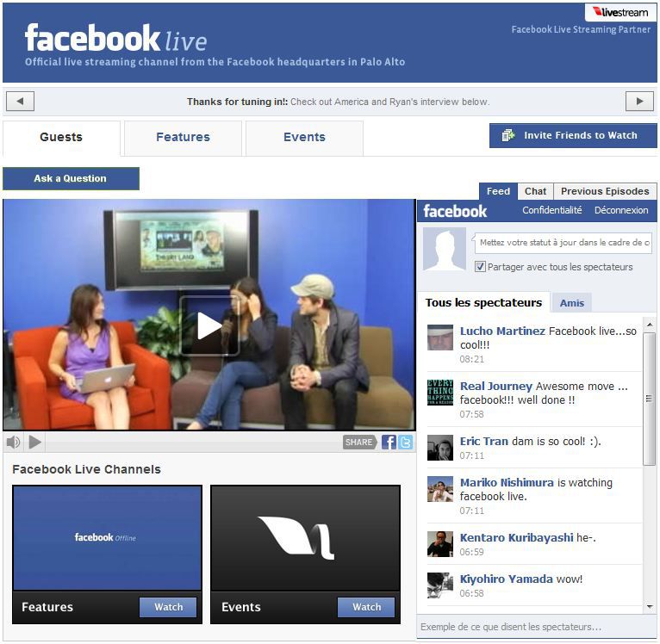Open Kiyohiro Yamada's avatar

tap(440, 585)
